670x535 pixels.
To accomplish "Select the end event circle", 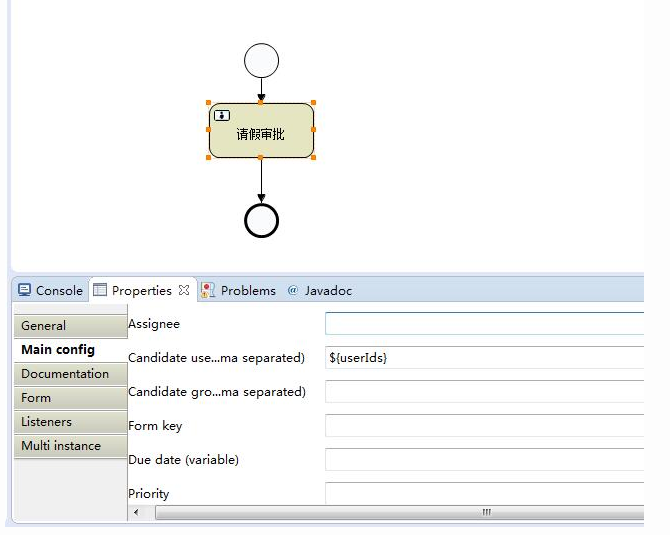I will tap(262, 220).
